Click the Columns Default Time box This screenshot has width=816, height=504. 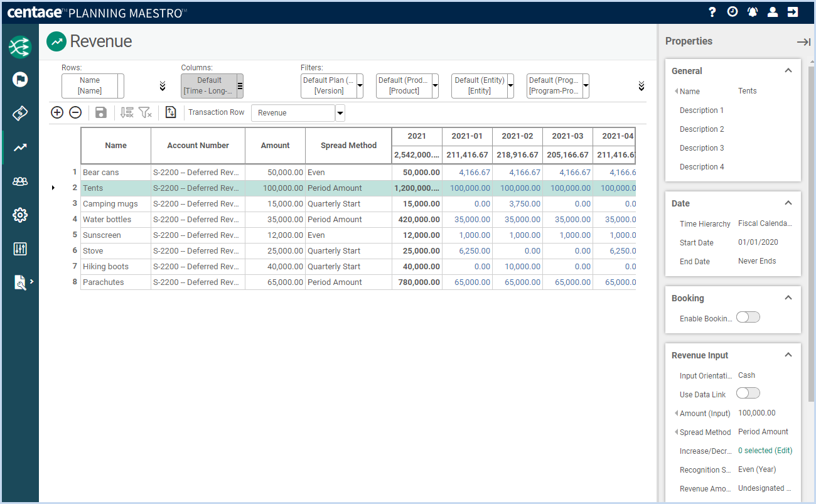click(x=209, y=86)
